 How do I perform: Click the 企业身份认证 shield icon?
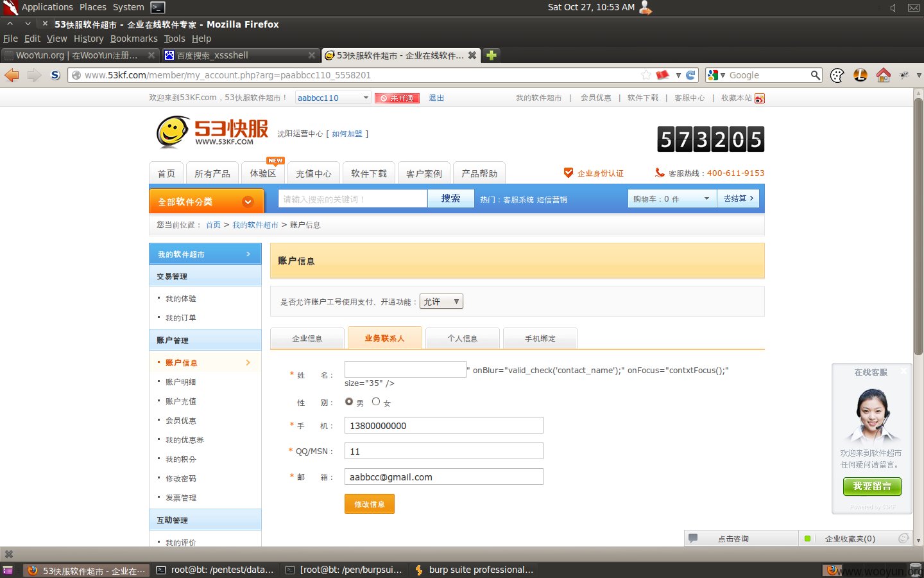(x=568, y=173)
